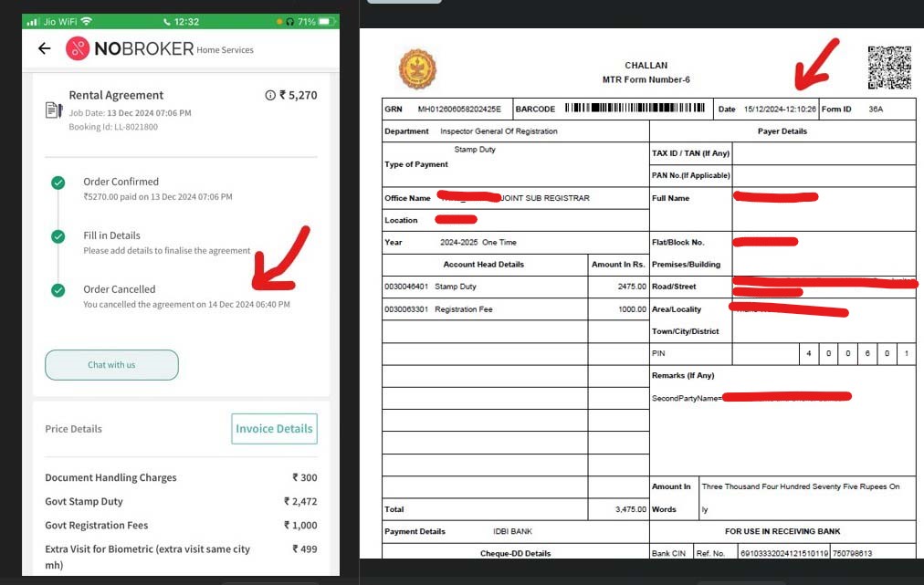Open Invoice Details
924x585 pixels.
pyautogui.click(x=274, y=429)
